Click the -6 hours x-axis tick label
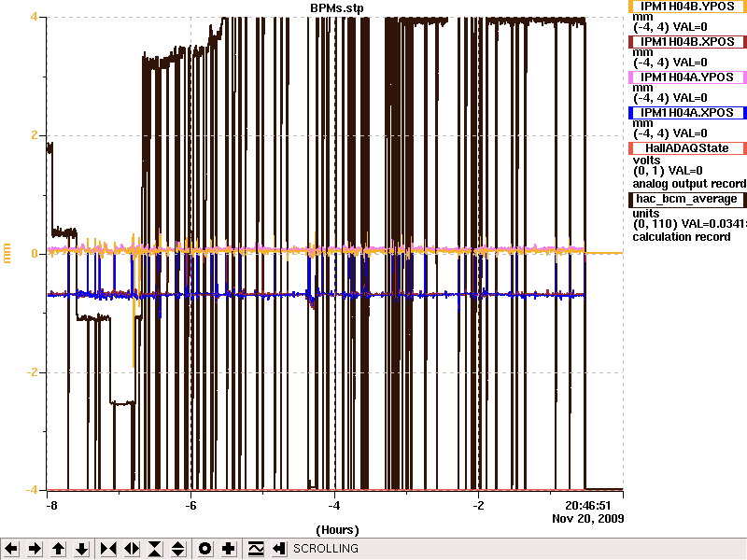Image resolution: width=747 pixels, height=560 pixels. 190,506
